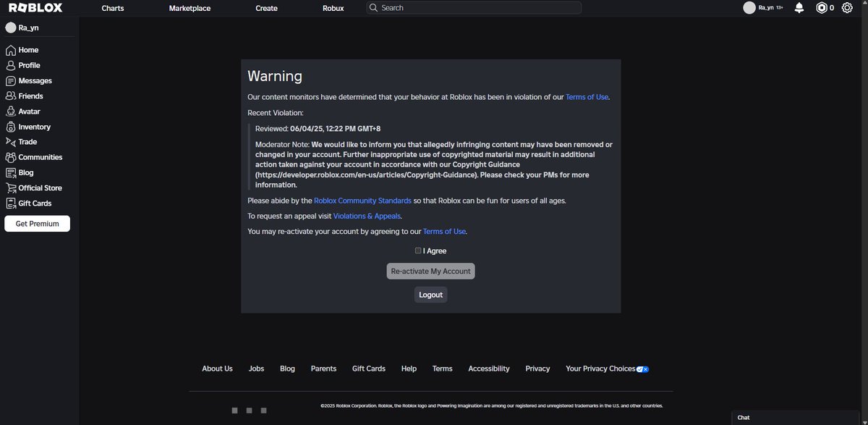Open first Terms of Use link

point(587,97)
